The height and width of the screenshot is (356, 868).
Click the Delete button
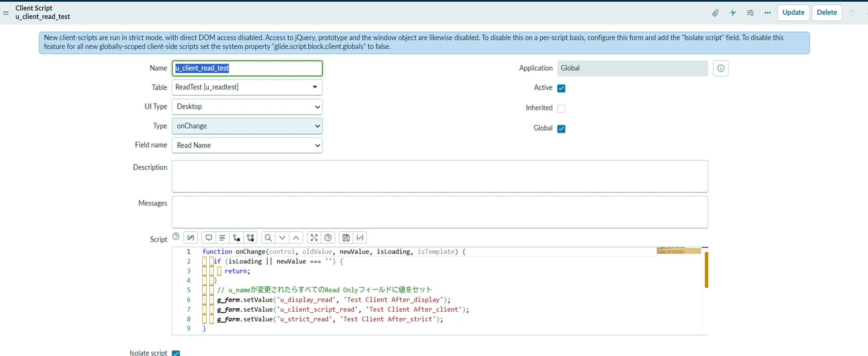pyautogui.click(x=827, y=13)
